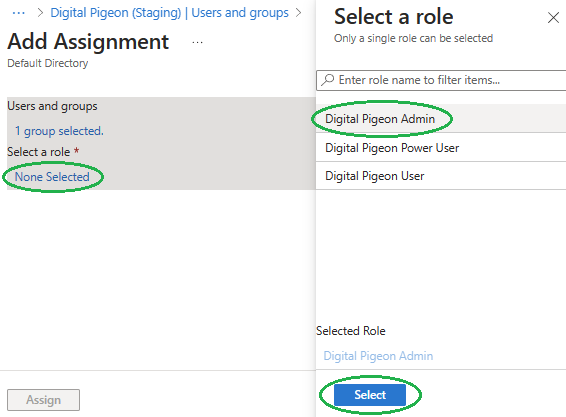Choose the Digital Pigeon Admin role
This screenshot has height=417, width=566.
(x=441, y=119)
